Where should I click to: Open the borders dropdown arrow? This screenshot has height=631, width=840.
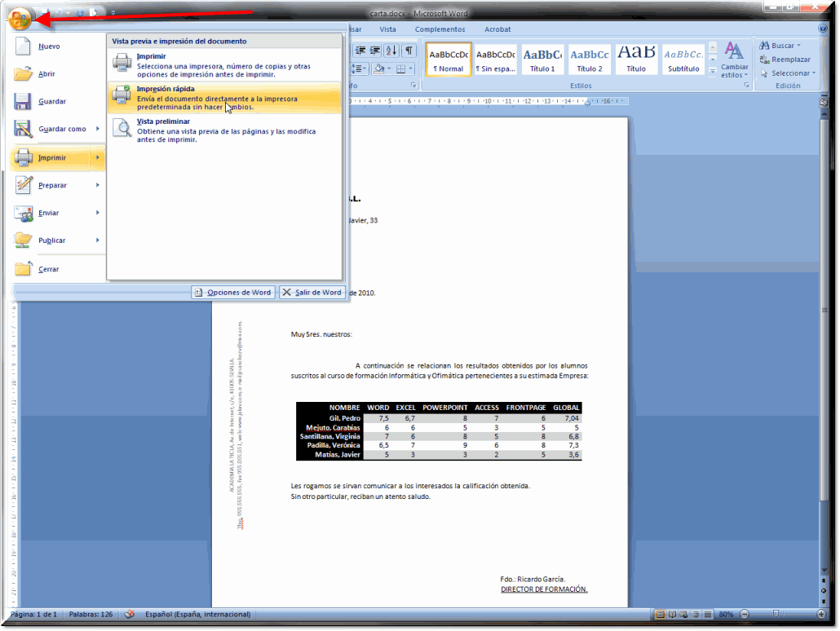411,68
